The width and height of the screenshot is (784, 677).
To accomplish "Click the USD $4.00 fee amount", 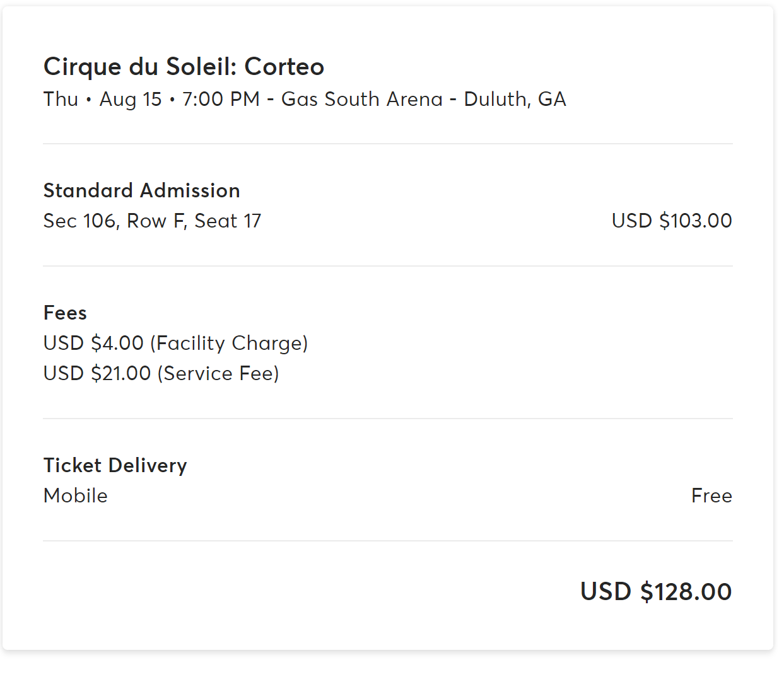I will tap(93, 343).
